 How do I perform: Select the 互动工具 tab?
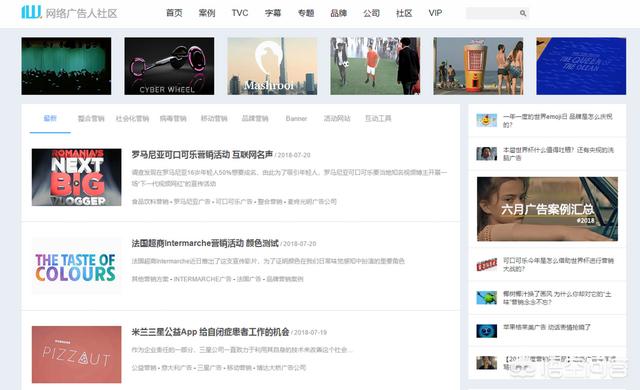[378, 119]
